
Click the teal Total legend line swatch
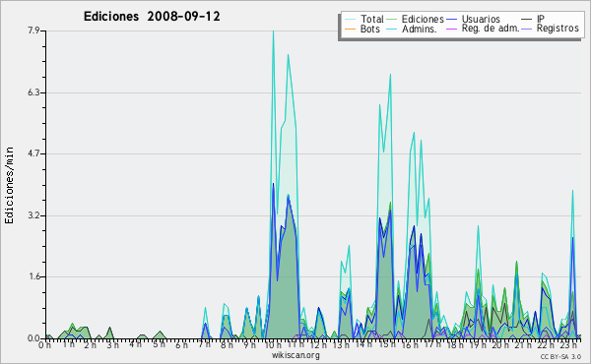coord(350,20)
